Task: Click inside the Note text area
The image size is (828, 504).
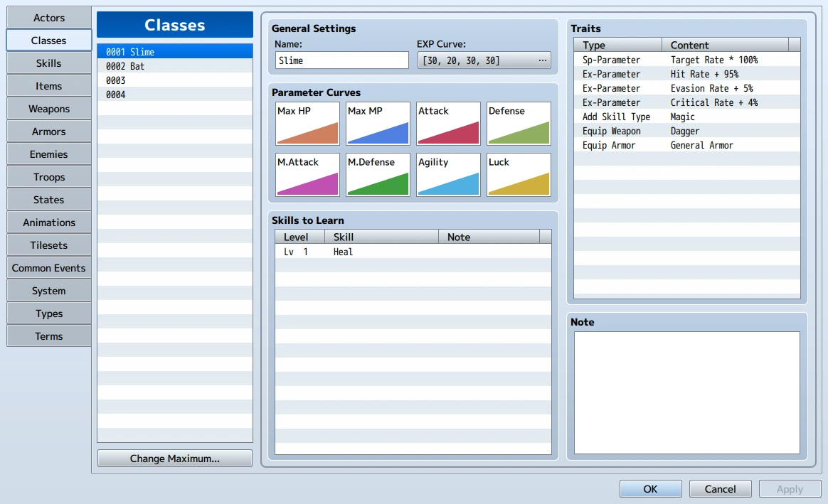Action: click(x=687, y=392)
